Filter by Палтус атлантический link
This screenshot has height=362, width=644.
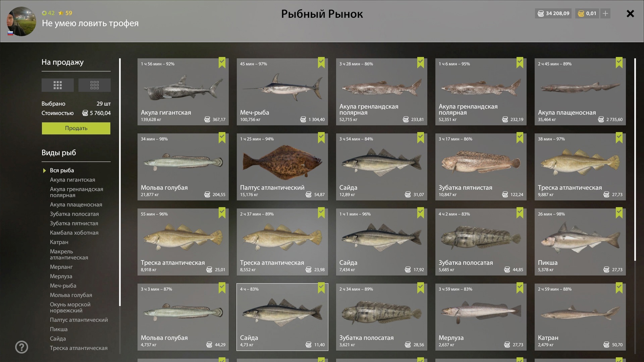(x=79, y=320)
